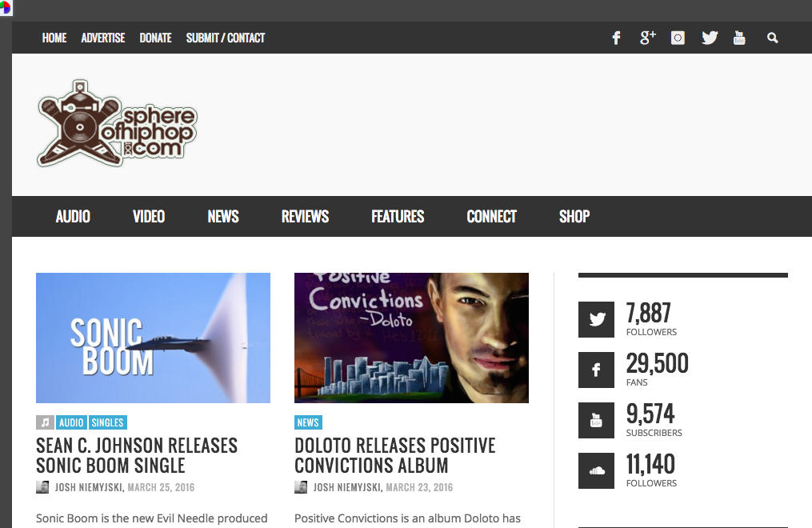Click the DONATE link in the top bar

pyautogui.click(x=155, y=38)
